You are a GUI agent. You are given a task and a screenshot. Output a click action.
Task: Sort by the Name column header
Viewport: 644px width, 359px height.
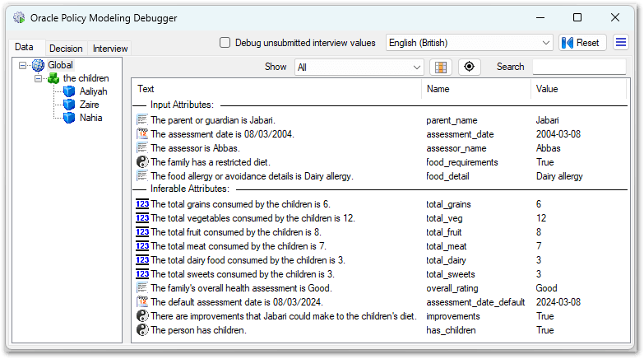[476, 89]
